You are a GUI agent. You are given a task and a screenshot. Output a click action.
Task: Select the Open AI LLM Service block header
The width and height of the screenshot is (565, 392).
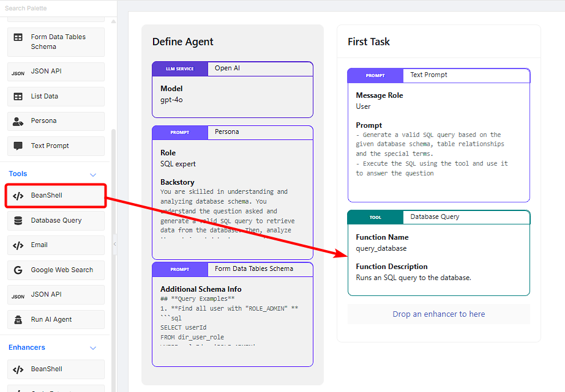[233, 68]
